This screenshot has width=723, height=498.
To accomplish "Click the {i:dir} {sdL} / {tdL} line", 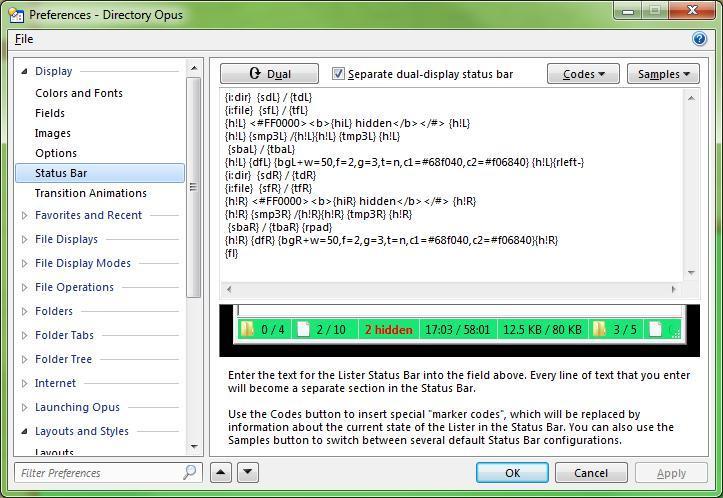I will [x=268, y=97].
